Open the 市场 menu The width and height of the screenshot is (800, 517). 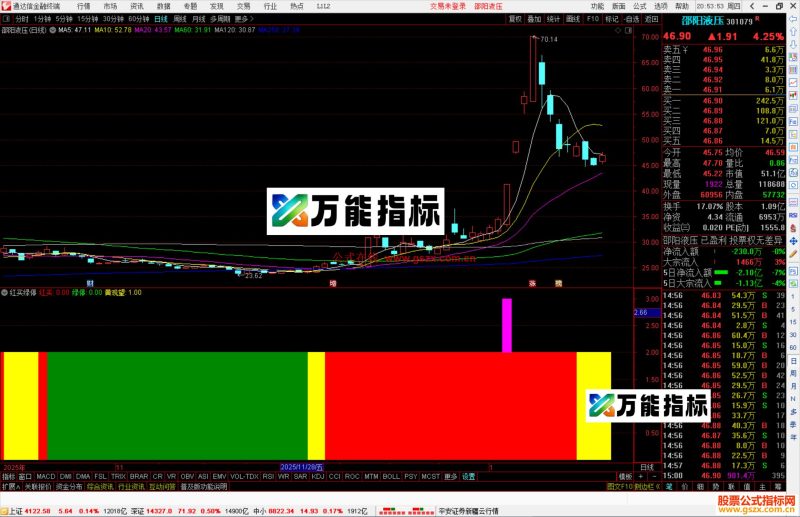point(110,6)
